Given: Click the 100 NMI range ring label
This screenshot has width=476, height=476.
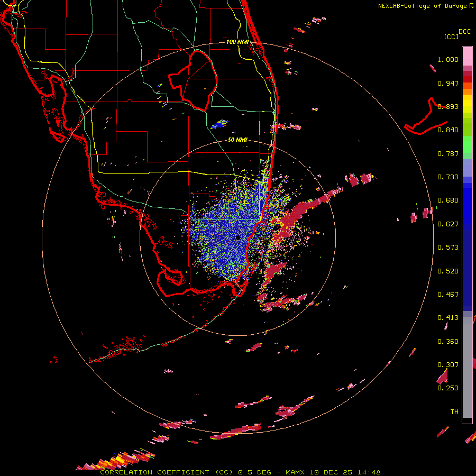Looking at the screenshot, I should tap(237, 42).
